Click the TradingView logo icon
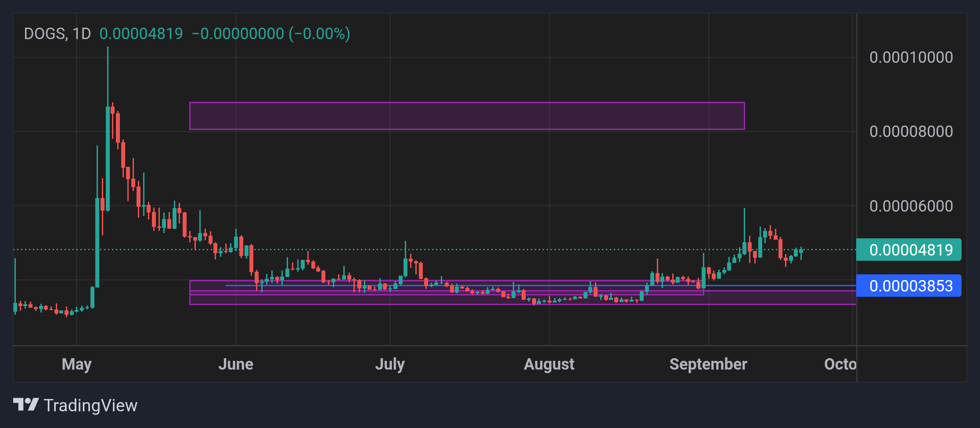Screen dimensions: 980x428 (x=26, y=405)
